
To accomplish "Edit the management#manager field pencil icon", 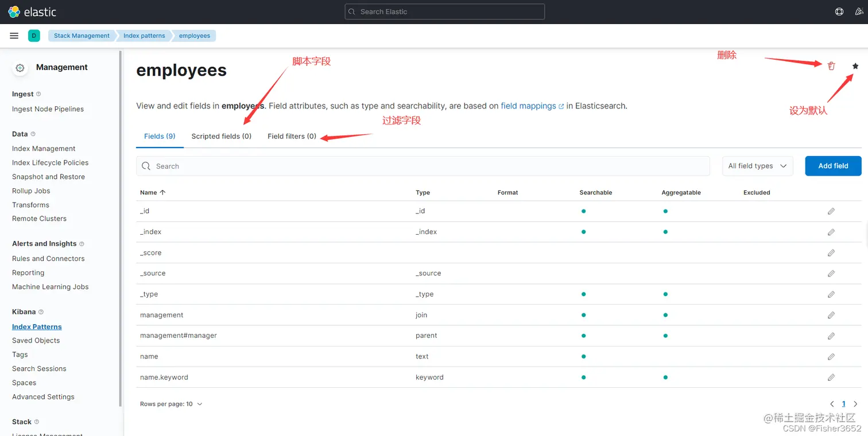I will (831, 336).
